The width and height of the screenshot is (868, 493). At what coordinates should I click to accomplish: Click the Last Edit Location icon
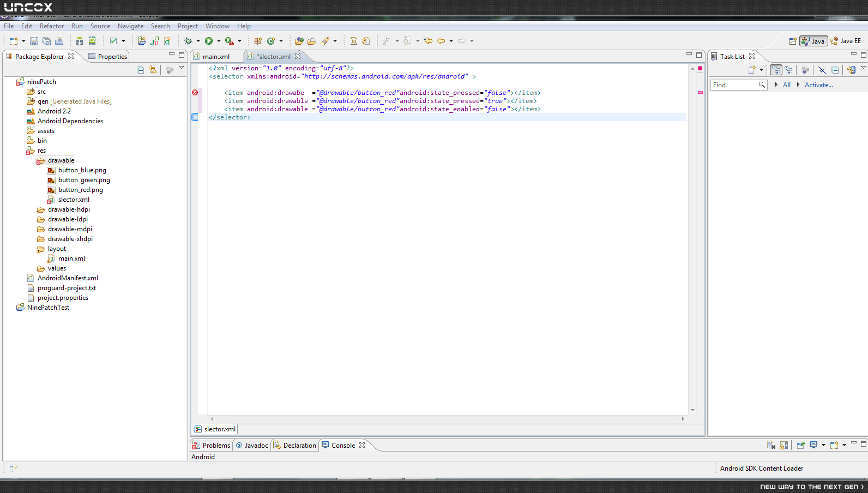(x=428, y=41)
